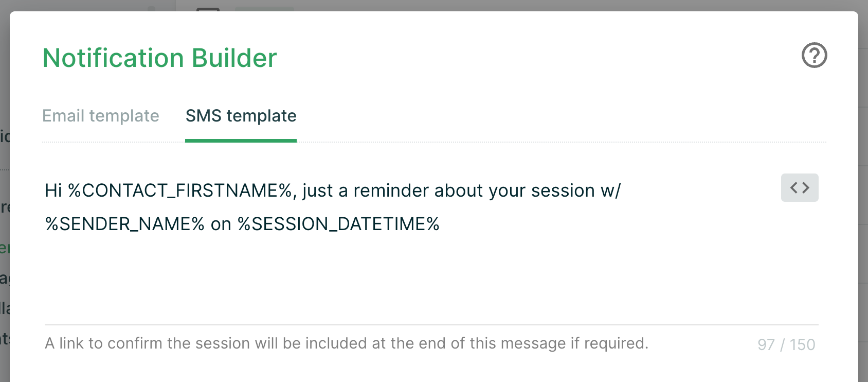Place cursor on %SENDER_NAME% placeholder
Screen dimensions: 868x382
[x=125, y=224]
